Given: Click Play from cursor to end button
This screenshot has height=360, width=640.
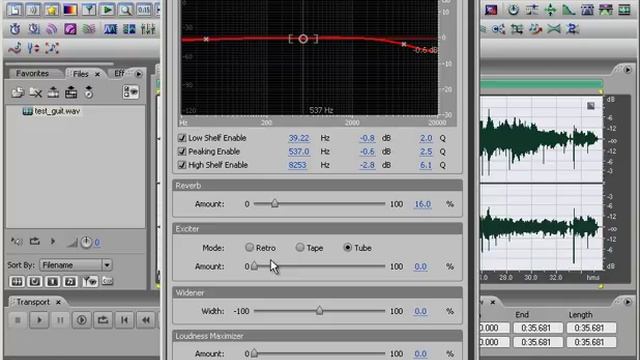Looking at the screenshot, I should click(82, 320).
